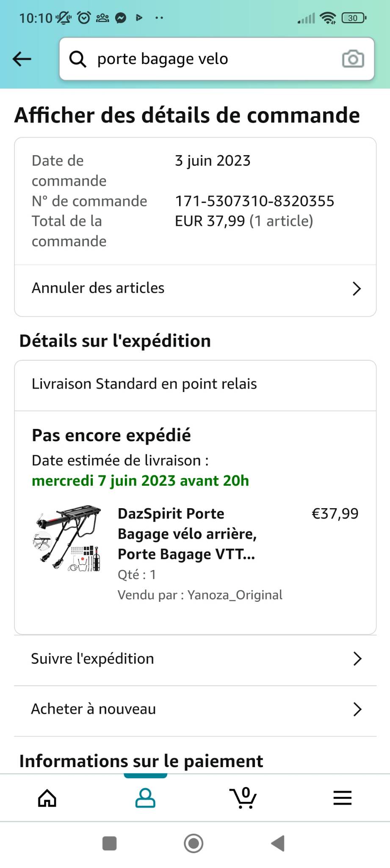390x868 pixels.
Task: Select Annuler des articles option
Action: pyautogui.click(x=98, y=288)
